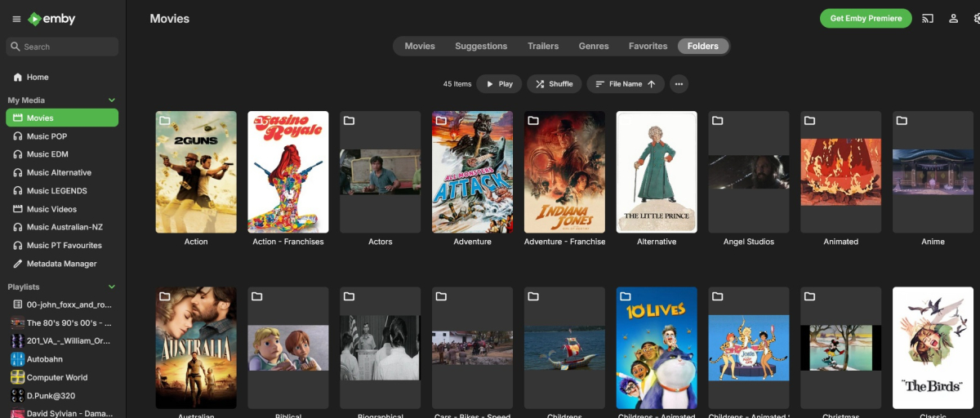Click the Animated title text

click(x=841, y=242)
